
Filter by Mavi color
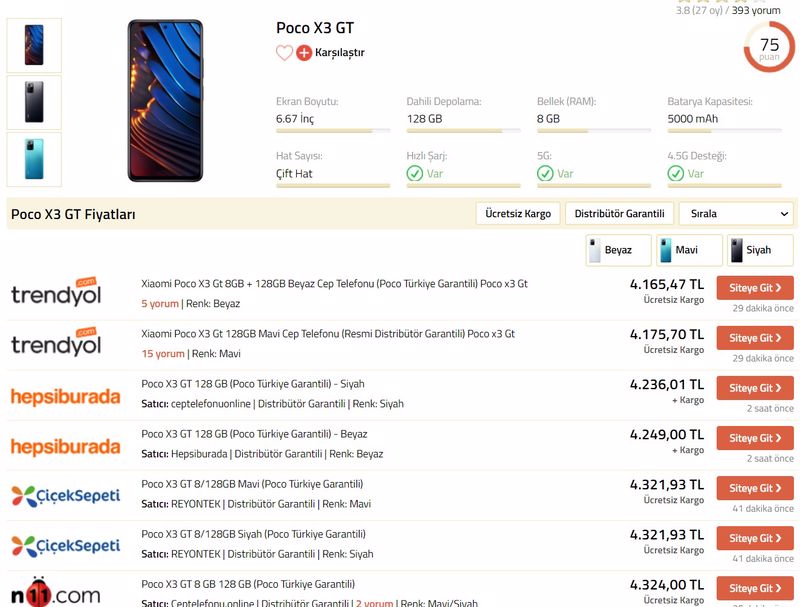689,250
